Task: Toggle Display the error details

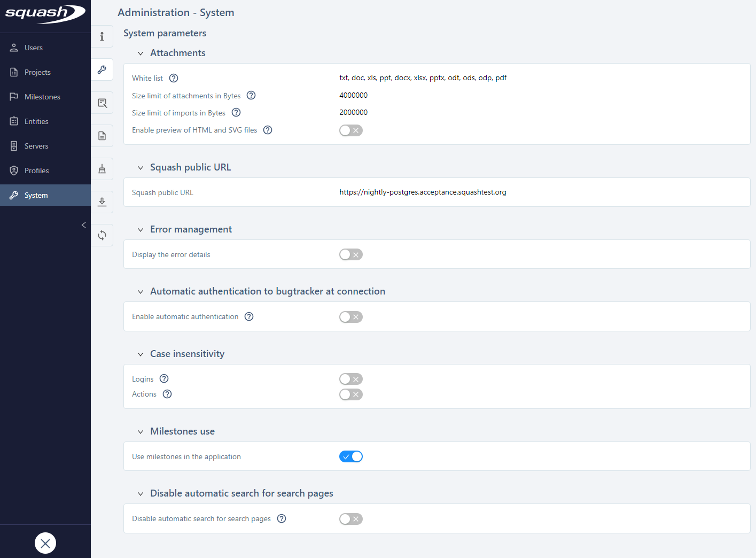Action: point(350,254)
